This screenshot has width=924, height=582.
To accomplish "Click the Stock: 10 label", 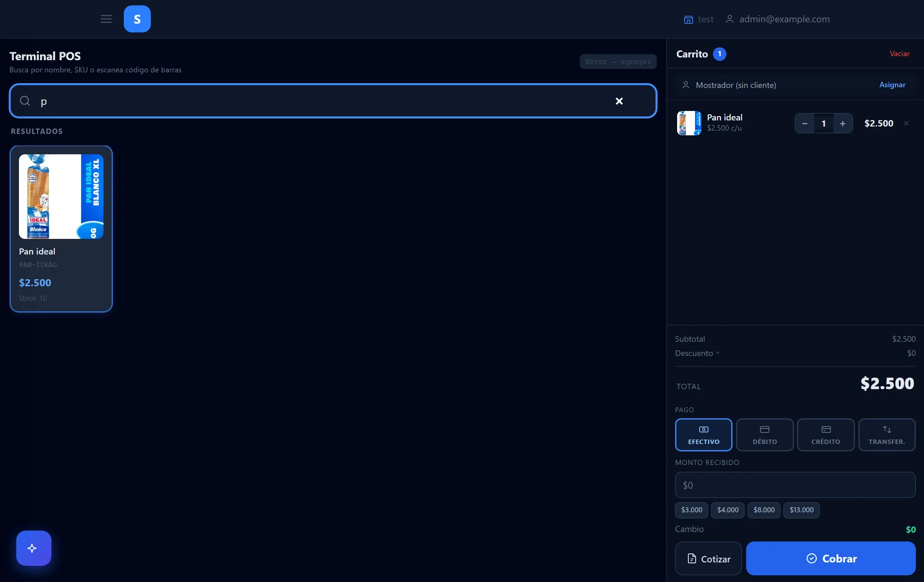I will click(33, 298).
